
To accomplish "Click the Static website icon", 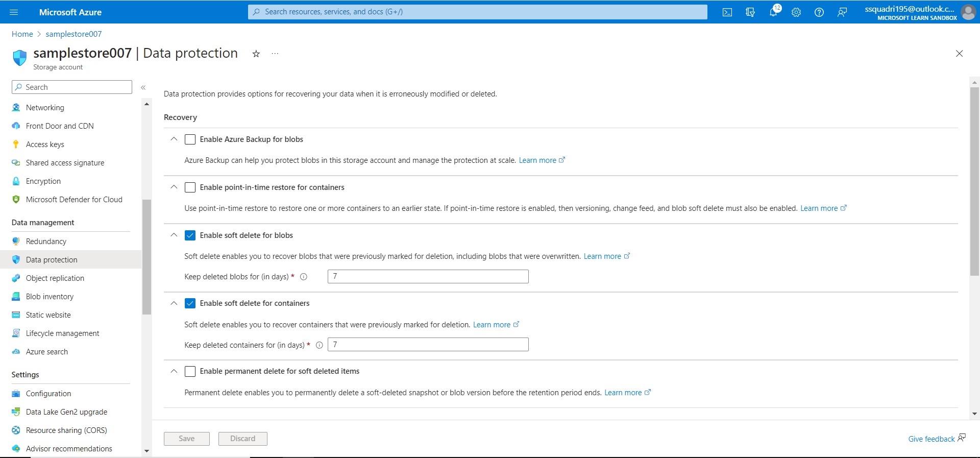I will click(16, 315).
